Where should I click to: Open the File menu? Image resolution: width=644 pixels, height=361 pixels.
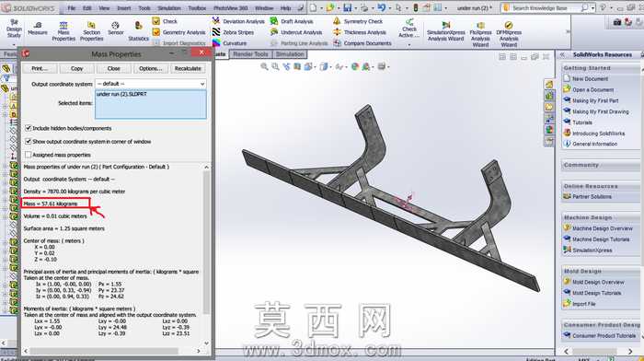72,7
